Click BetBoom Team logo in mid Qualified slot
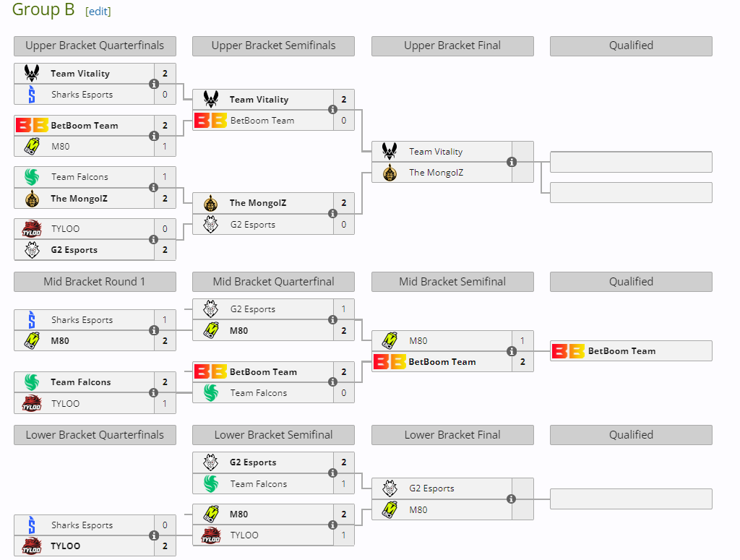 [568, 351]
